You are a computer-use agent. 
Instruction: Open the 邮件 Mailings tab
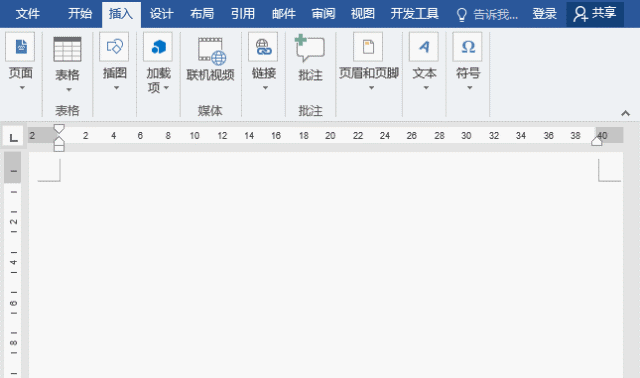pyautogui.click(x=284, y=14)
